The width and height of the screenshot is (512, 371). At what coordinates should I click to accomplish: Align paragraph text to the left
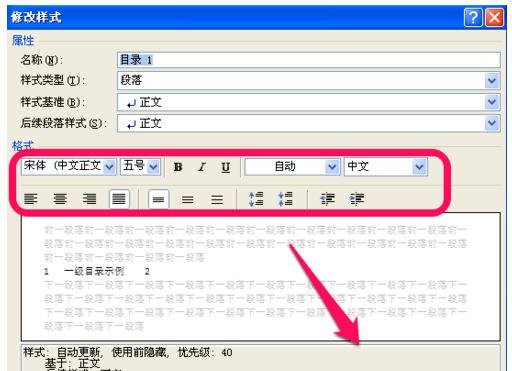point(31,199)
